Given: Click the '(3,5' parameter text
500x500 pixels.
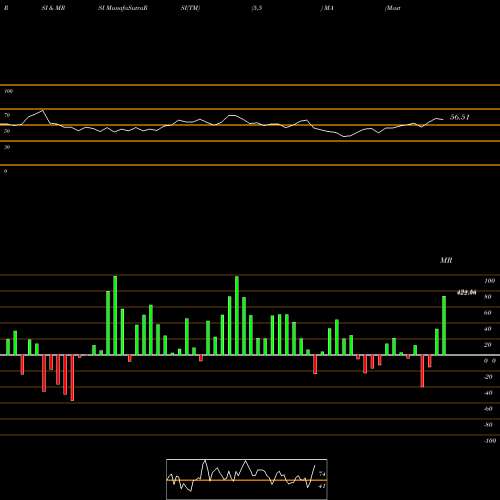Looking at the screenshot, I should (257, 8).
